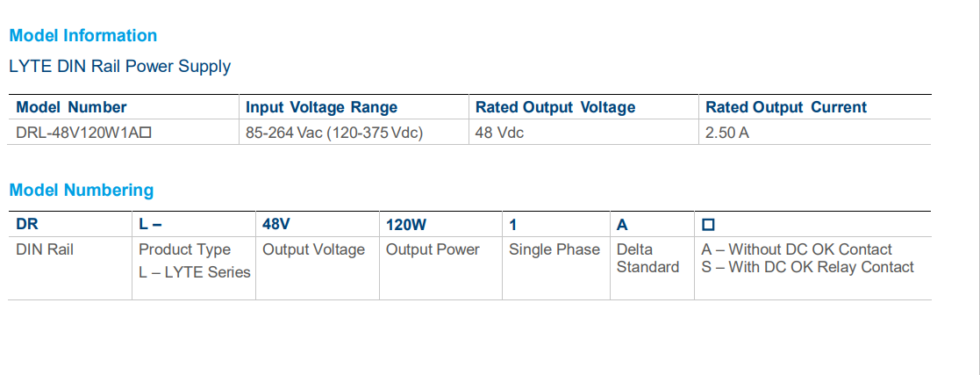The image size is (980, 375).
Task: Click the square placeholder symbol header
Action: click(x=708, y=225)
